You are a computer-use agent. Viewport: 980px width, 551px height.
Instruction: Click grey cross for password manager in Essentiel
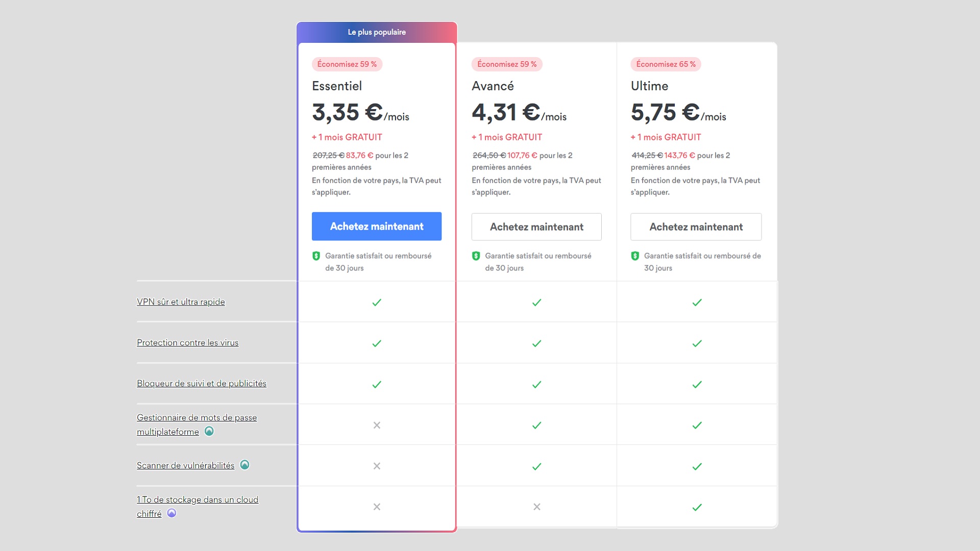(377, 425)
